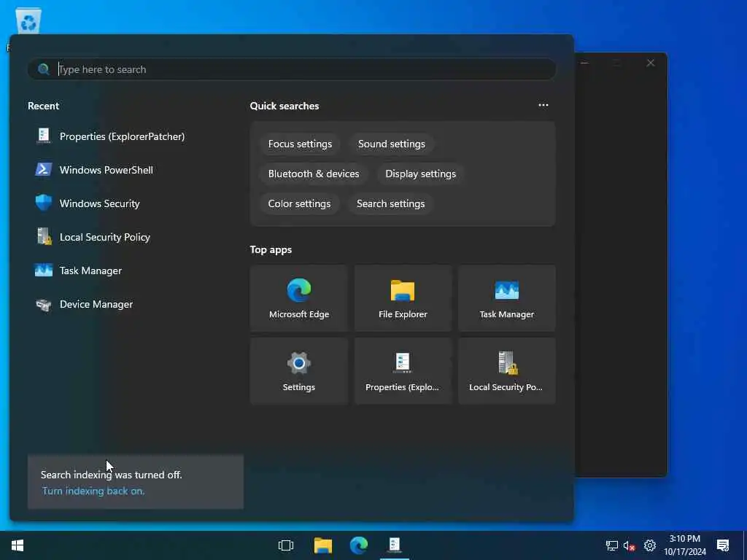Viewport: 747px width, 560px height.
Task: Launch Microsoft Edge from the taskbar
Action: [x=359, y=545]
